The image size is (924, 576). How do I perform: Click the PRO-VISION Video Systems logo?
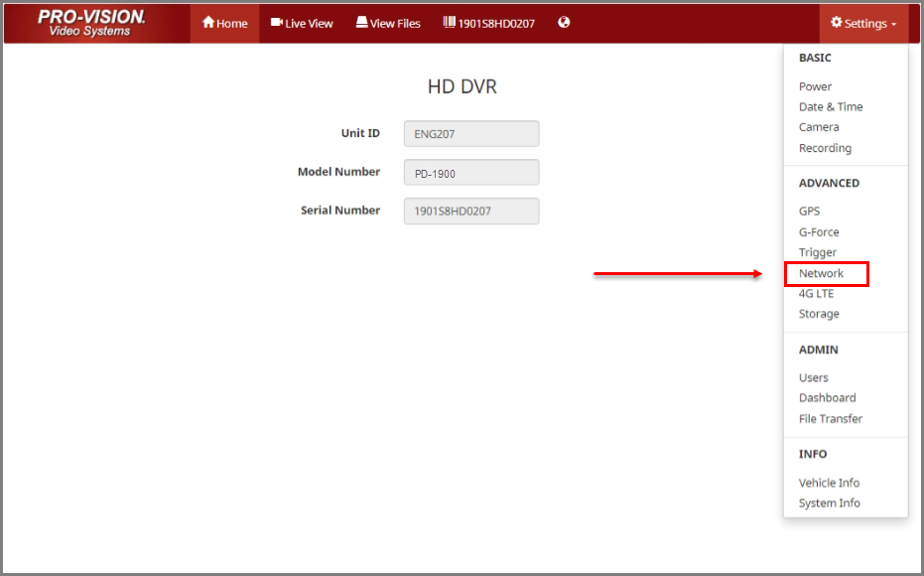pyautogui.click(x=91, y=23)
